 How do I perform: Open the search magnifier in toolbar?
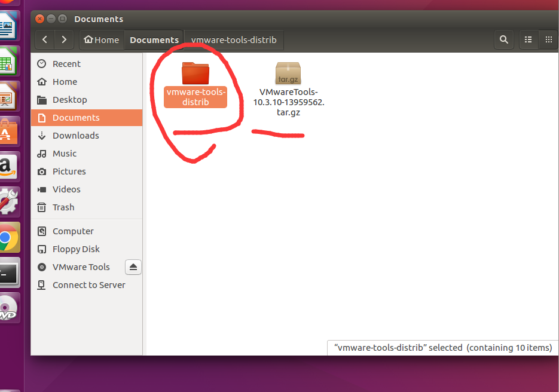504,39
